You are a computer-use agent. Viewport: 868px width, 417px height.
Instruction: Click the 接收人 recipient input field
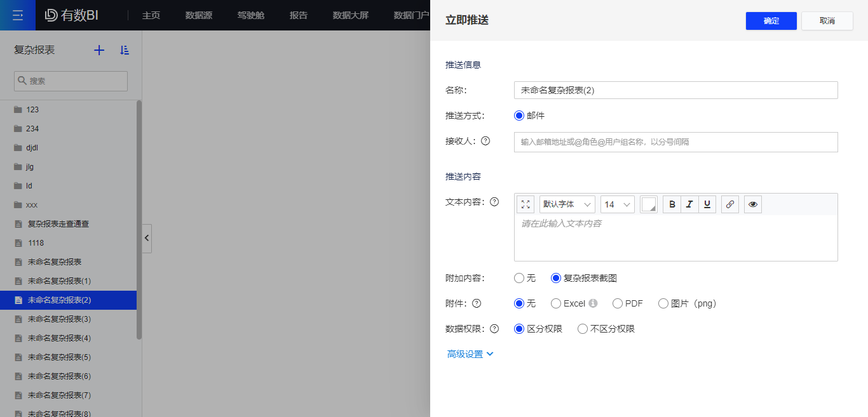tap(675, 142)
